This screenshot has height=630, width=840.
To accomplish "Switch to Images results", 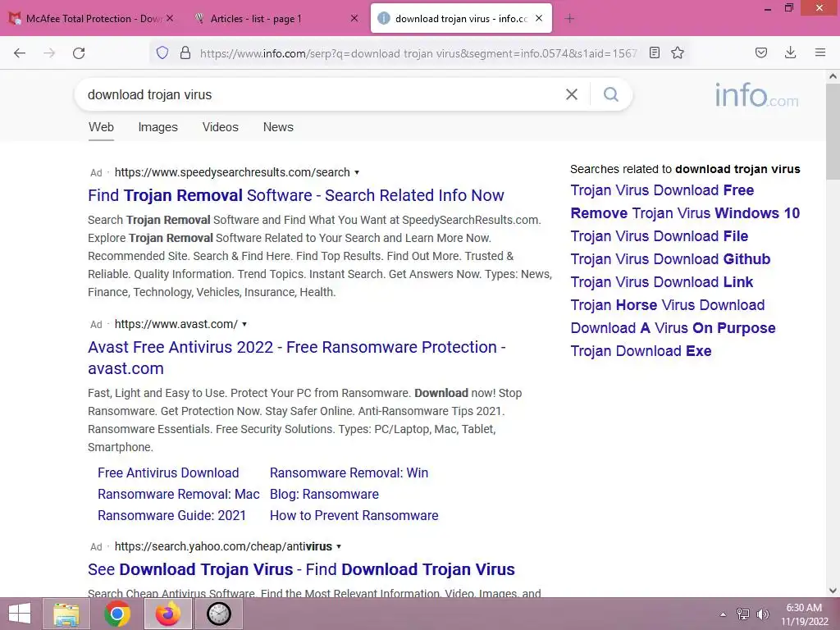I will coord(158,127).
